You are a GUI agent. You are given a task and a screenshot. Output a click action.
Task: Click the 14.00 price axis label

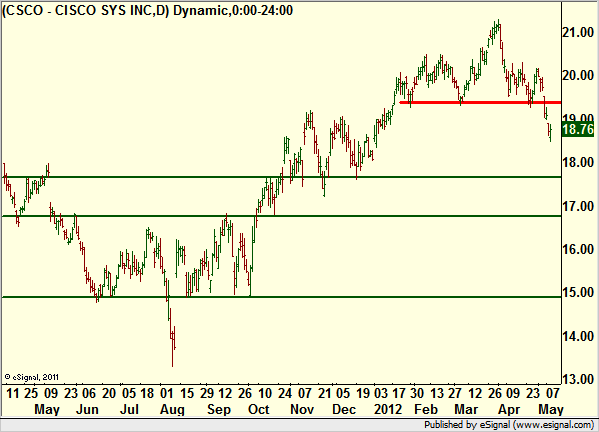pos(578,336)
